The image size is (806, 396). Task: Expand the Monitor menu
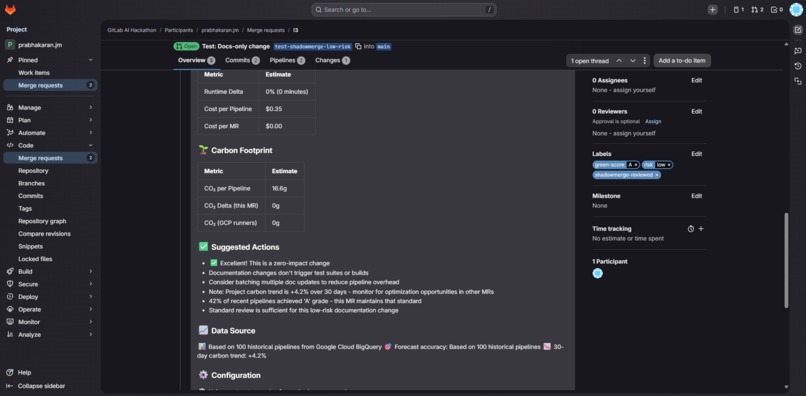coord(49,322)
